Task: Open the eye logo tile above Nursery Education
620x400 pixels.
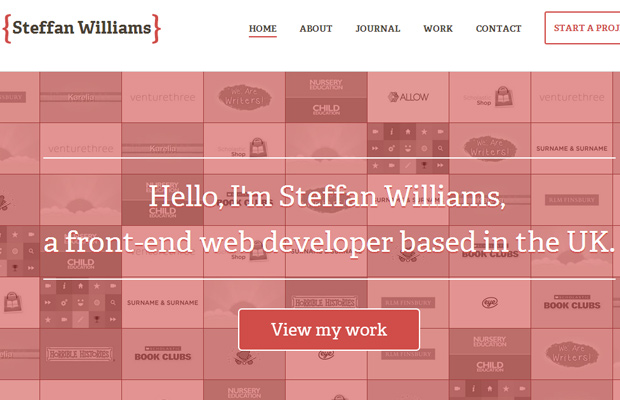Action: [x=490, y=303]
